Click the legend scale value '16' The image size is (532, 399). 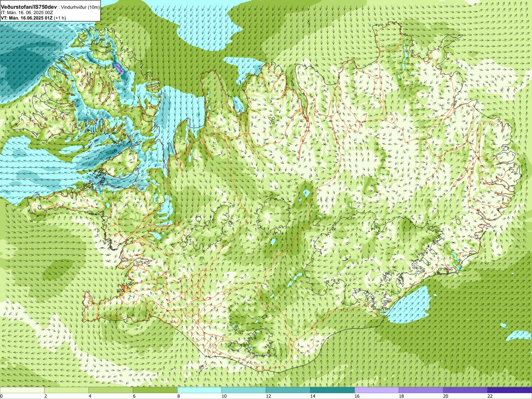(357, 396)
